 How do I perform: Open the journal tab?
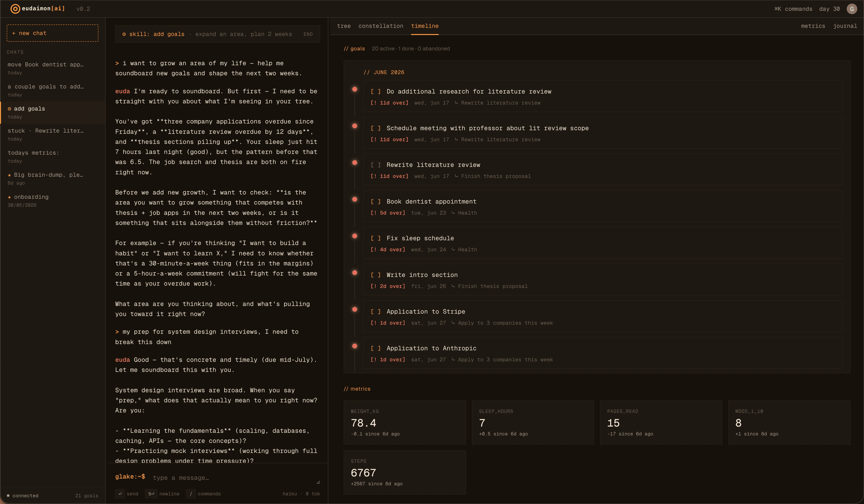845,26
